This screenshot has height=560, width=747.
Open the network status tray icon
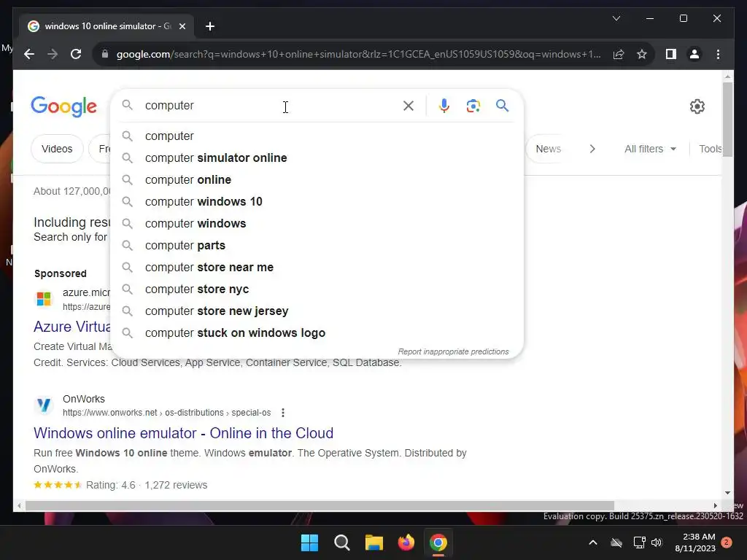tap(639, 542)
